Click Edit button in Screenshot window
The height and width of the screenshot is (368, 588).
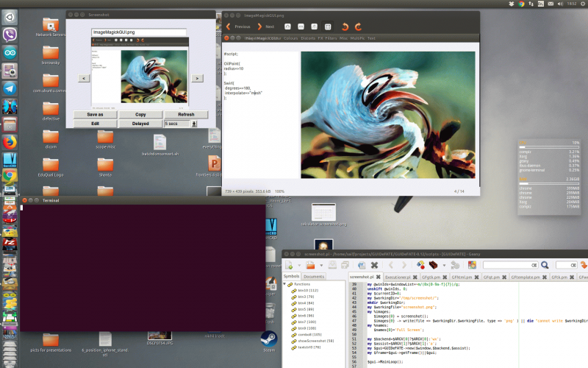coord(96,124)
